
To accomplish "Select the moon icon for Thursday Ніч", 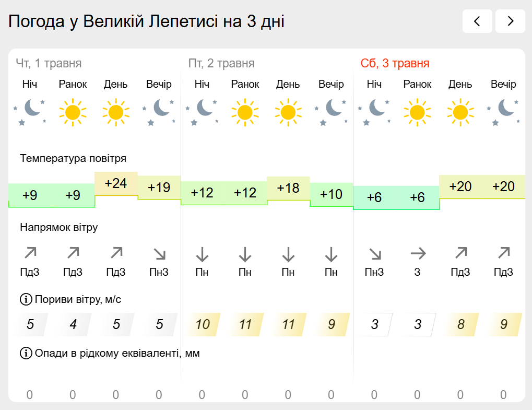I will [30, 112].
